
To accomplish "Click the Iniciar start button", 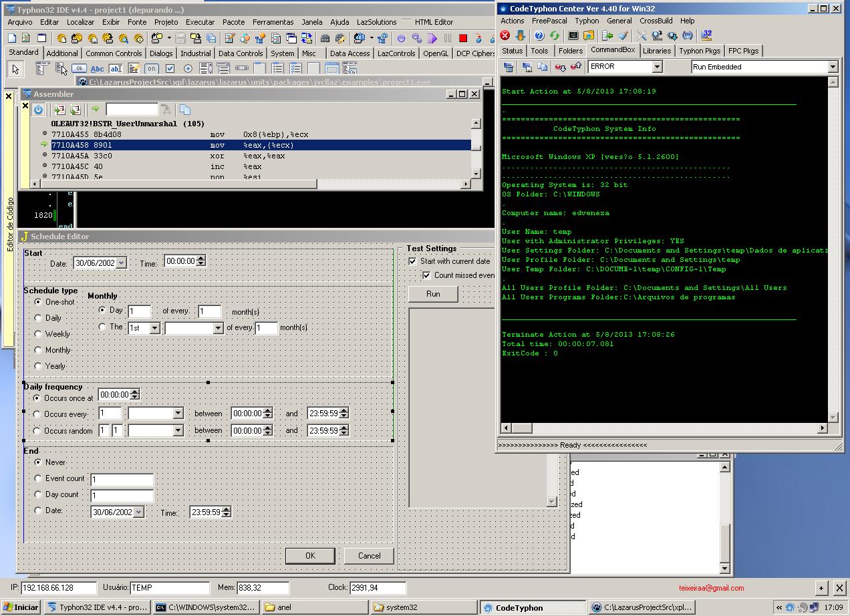I will tap(21, 607).
